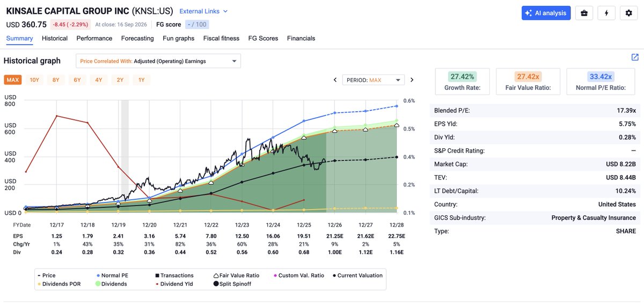Viewport: 644px width, 303px height.
Task: Select the 10Y time range
Action: click(34, 80)
